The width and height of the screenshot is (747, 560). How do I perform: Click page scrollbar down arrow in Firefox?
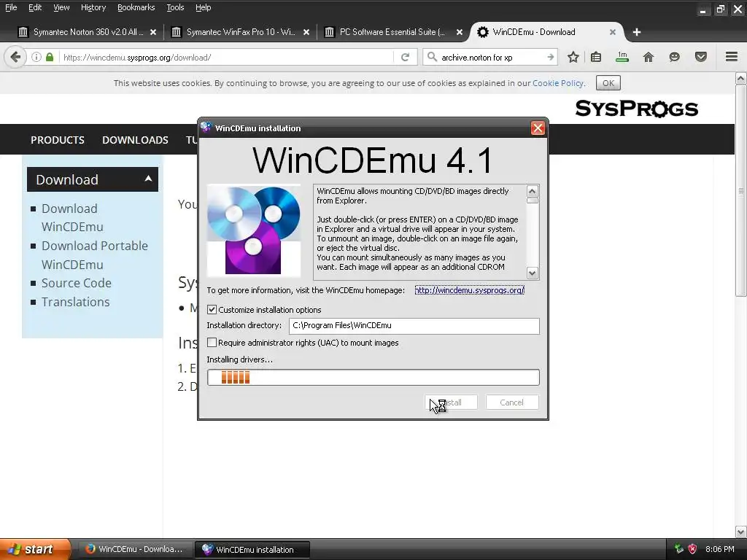tap(741, 532)
